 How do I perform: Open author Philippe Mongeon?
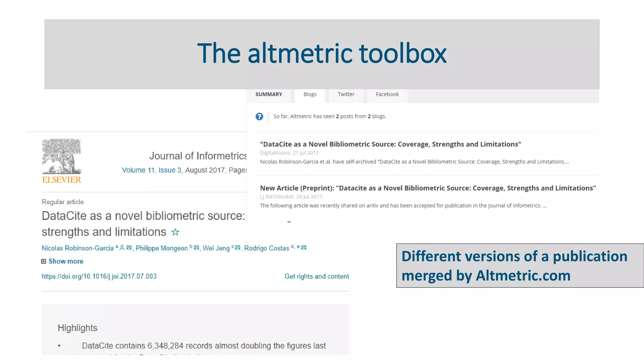point(162,248)
